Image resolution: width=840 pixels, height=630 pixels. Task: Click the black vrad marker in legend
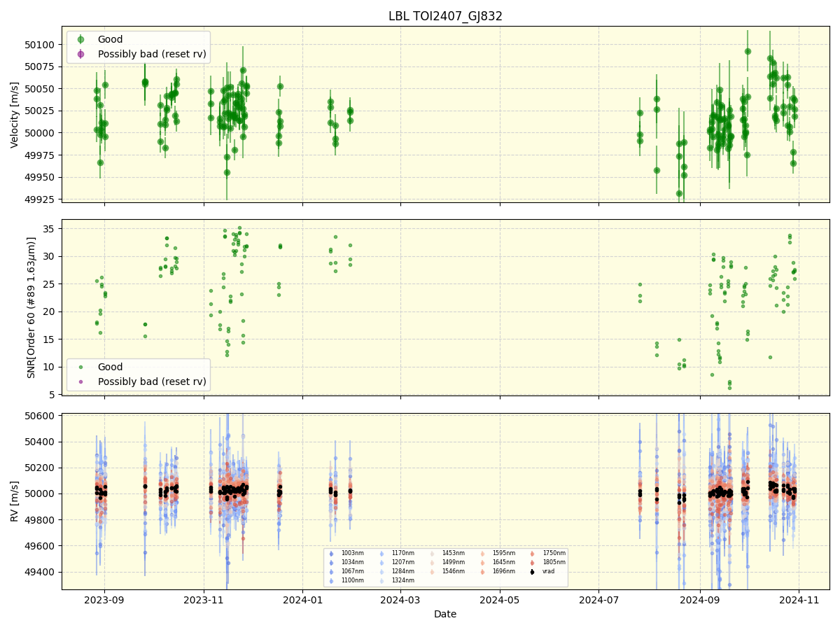point(533,571)
